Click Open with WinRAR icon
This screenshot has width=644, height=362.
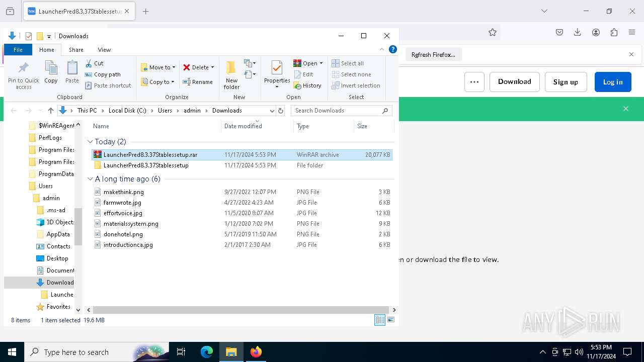297,63
